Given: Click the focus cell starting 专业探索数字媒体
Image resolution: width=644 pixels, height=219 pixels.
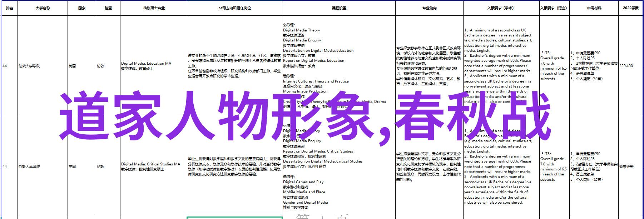Looking at the screenshot, I should 429,66.
